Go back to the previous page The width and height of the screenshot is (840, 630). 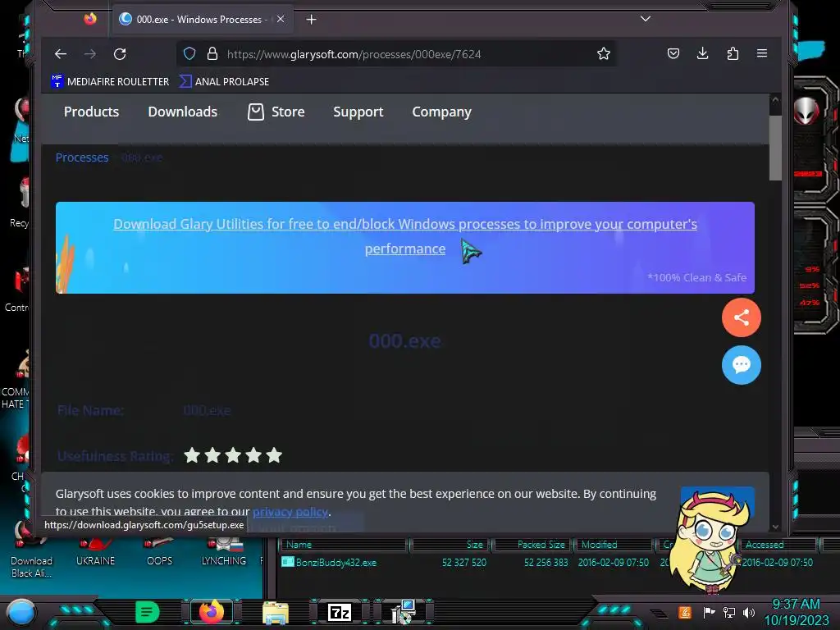pyautogui.click(x=61, y=54)
